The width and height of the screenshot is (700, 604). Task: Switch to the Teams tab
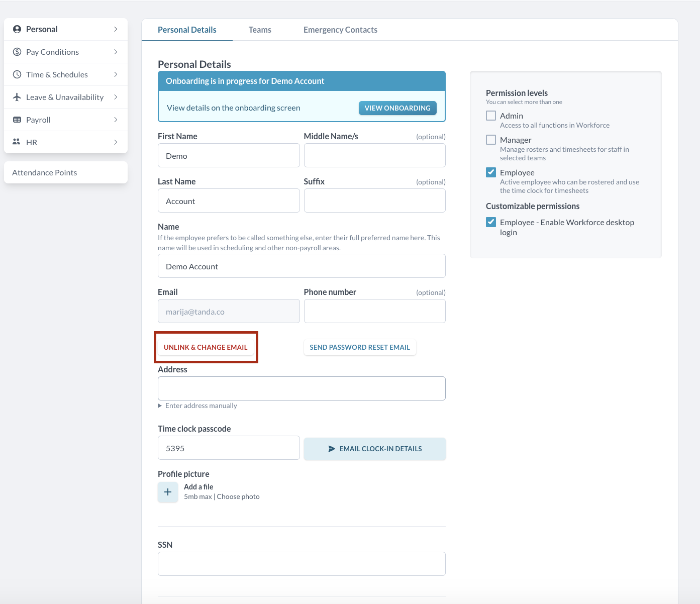(x=260, y=30)
